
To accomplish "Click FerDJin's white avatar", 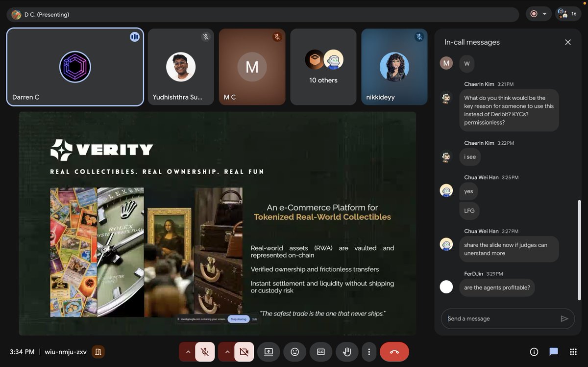I will (446, 287).
